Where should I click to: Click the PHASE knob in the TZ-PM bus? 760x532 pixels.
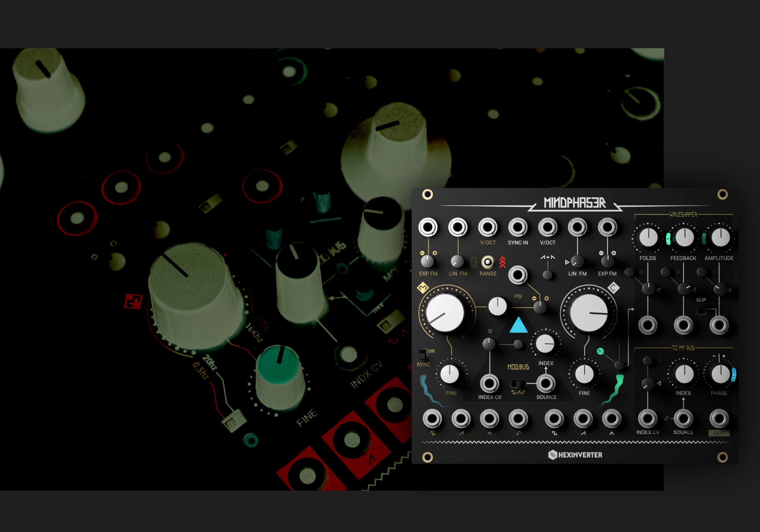(x=720, y=374)
